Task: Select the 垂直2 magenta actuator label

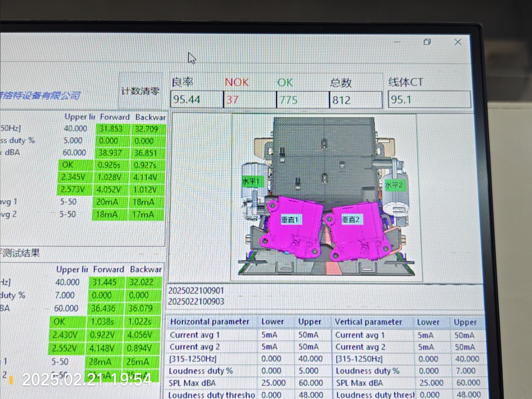Action: 350,219
